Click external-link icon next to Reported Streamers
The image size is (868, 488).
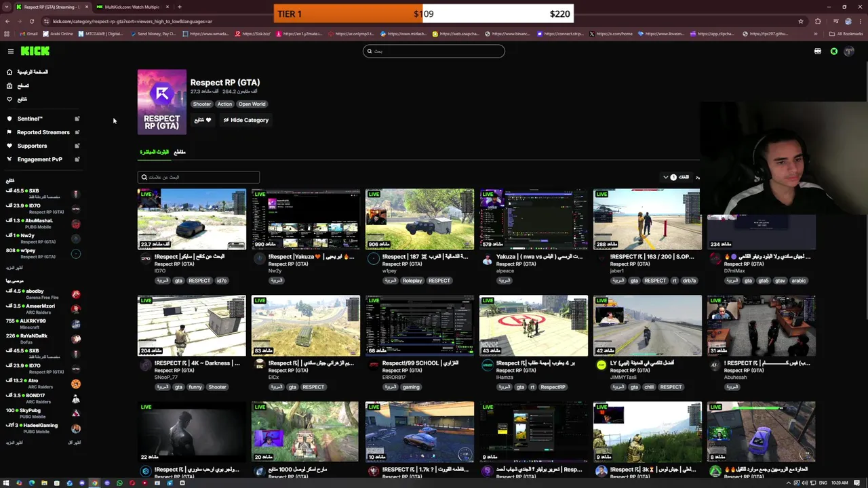[77, 132]
